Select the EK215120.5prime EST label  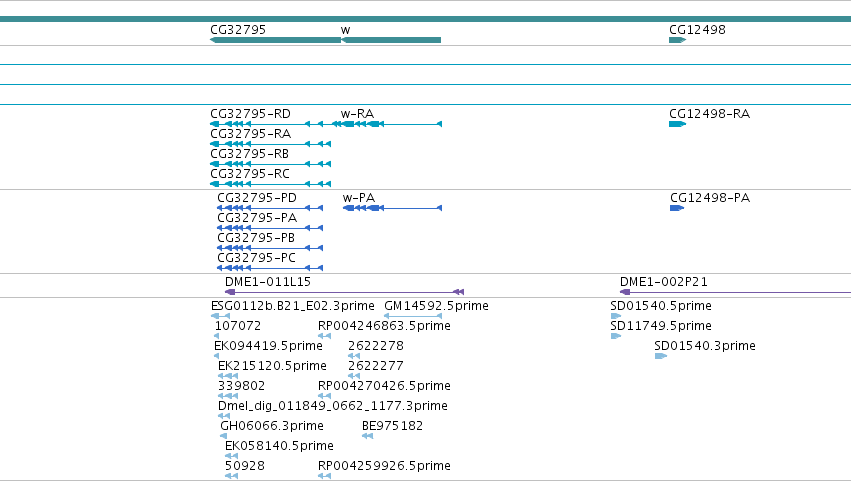pyautogui.click(x=272, y=366)
